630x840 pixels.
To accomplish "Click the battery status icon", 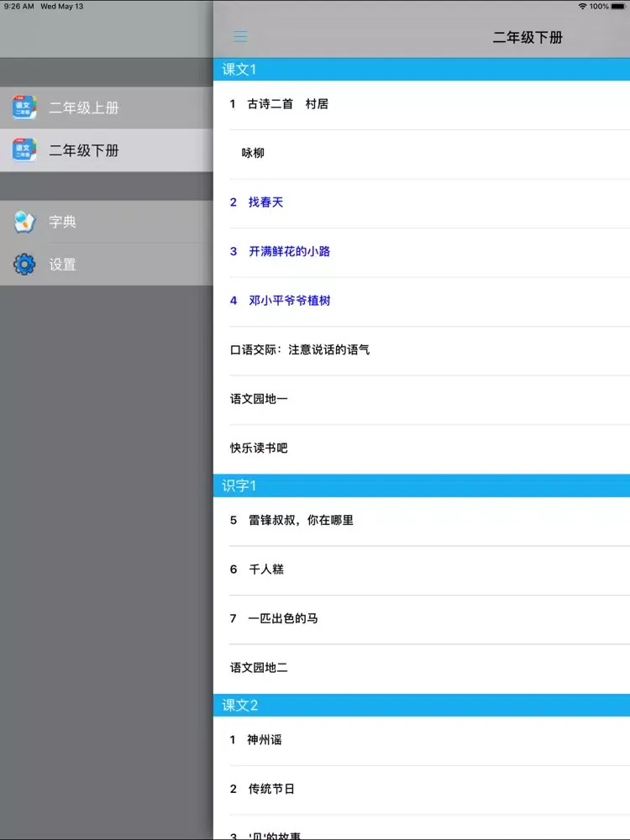I will click(618, 7).
